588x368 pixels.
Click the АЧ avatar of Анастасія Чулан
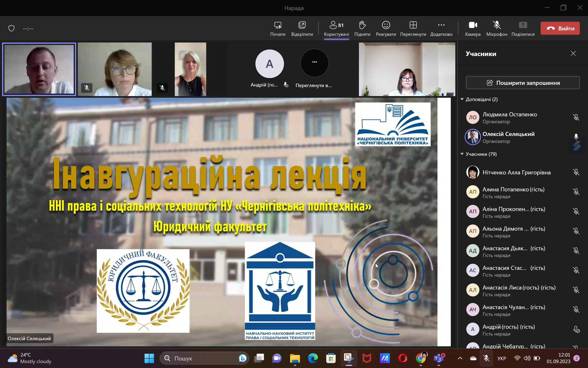coord(473,310)
